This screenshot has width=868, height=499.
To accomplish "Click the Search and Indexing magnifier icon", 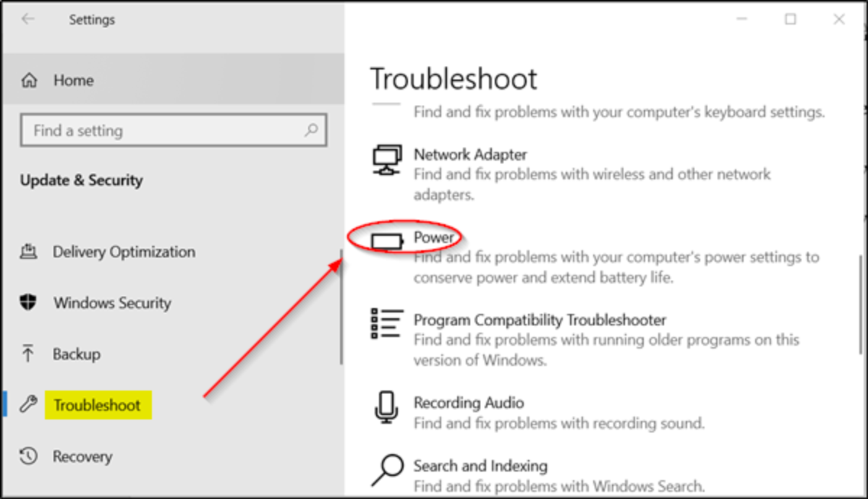I will 386,469.
